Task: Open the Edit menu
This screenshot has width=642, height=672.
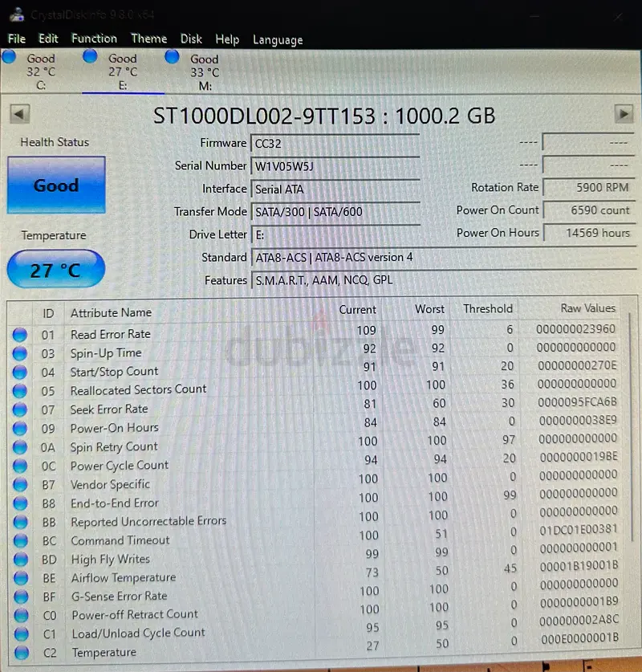Action: point(48,39)
